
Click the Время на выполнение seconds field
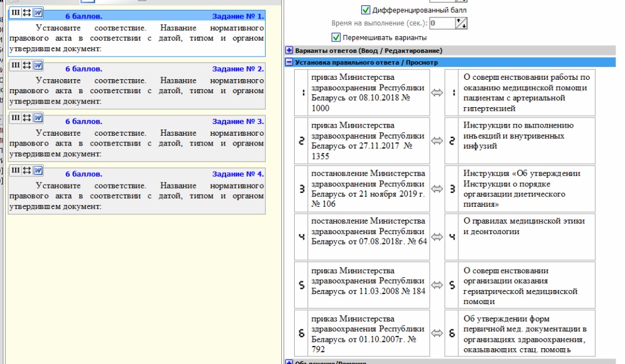click(x=442, y=23)
